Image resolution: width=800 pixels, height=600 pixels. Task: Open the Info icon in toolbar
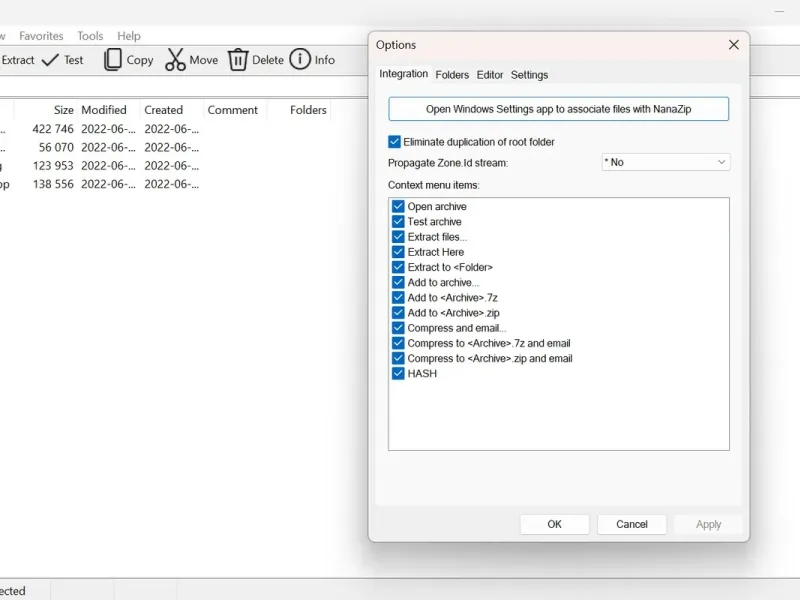tap(300, 59)
